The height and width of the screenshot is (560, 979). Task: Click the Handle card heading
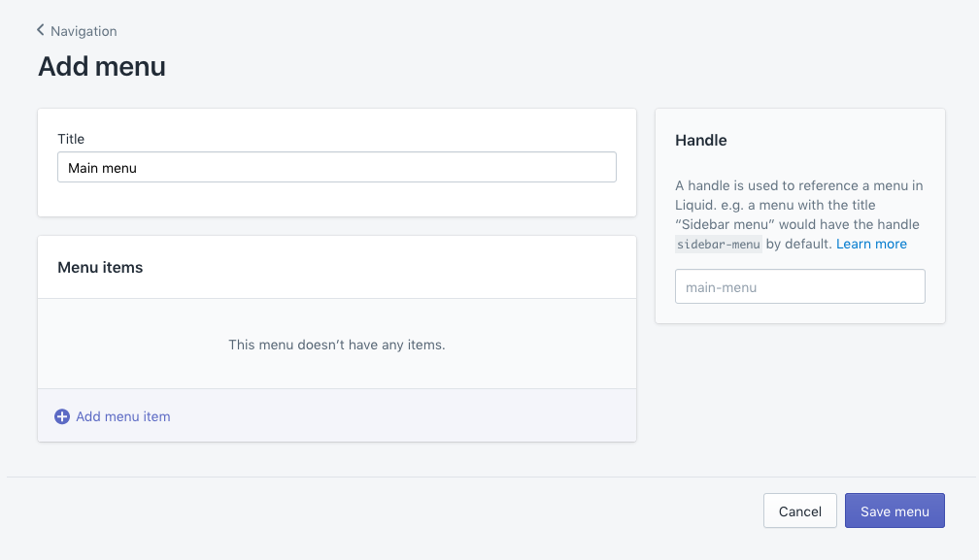pyautogui.click(x=700, y=140)
